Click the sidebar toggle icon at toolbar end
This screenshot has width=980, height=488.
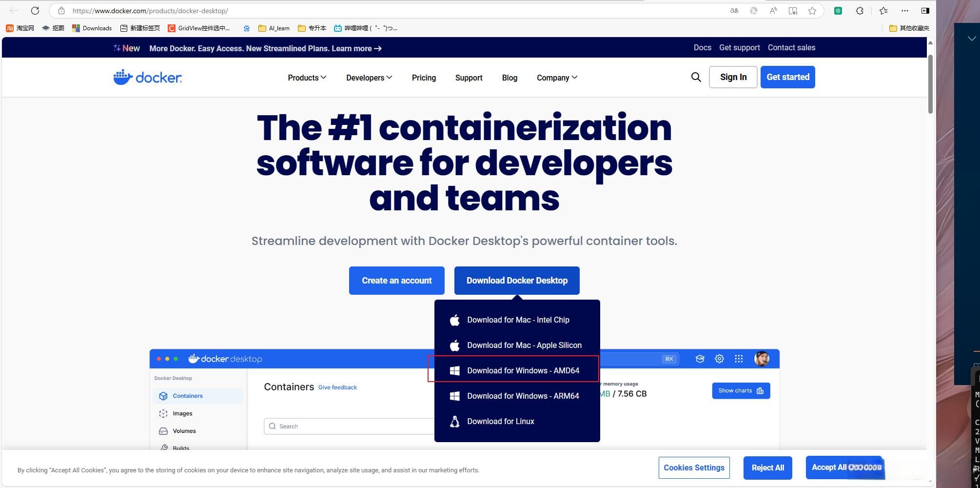925,10
